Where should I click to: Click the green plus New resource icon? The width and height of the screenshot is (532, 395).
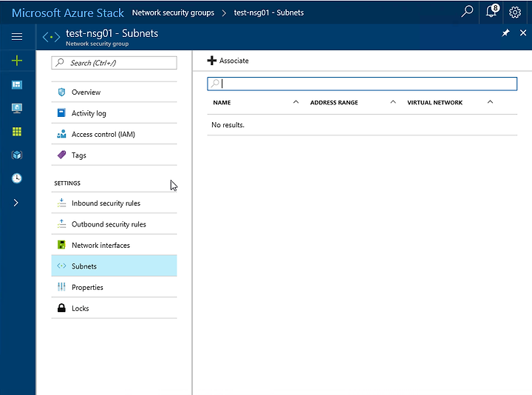[x=17, y=61]
